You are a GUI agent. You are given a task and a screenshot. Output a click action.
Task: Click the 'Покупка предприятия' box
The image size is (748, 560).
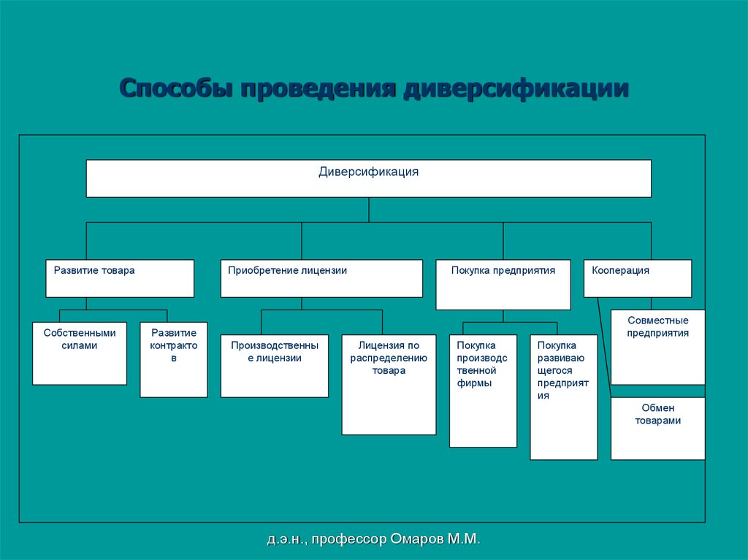click(x=503, y=285)
